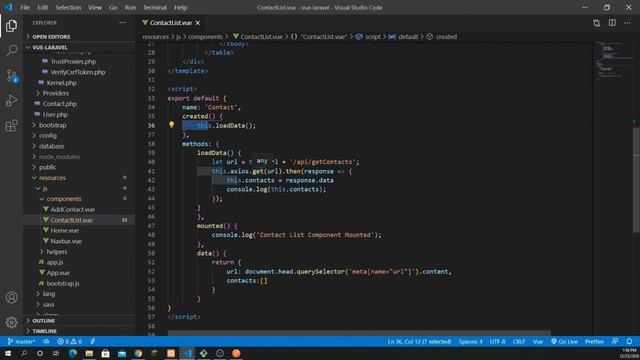
Task: Change the Spaces: 4 indentation setting
Action: [470, 341]
